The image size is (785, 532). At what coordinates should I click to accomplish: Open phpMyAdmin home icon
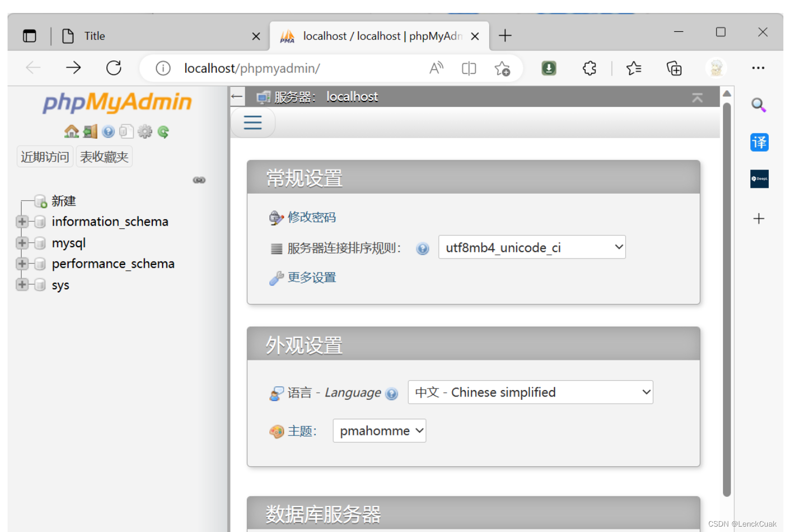pyautogui.click(x=71, y=131)
